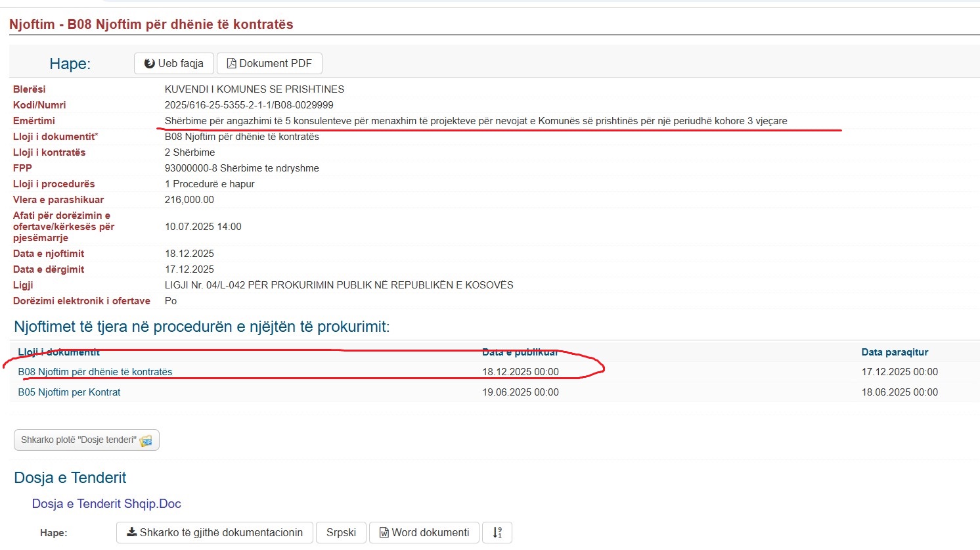Click the Kodi/Numri value 2025/616-25-5355-2-1-1/B08-0029999
Viewport: 980px width, 550px height.
[x=249, y=105]
